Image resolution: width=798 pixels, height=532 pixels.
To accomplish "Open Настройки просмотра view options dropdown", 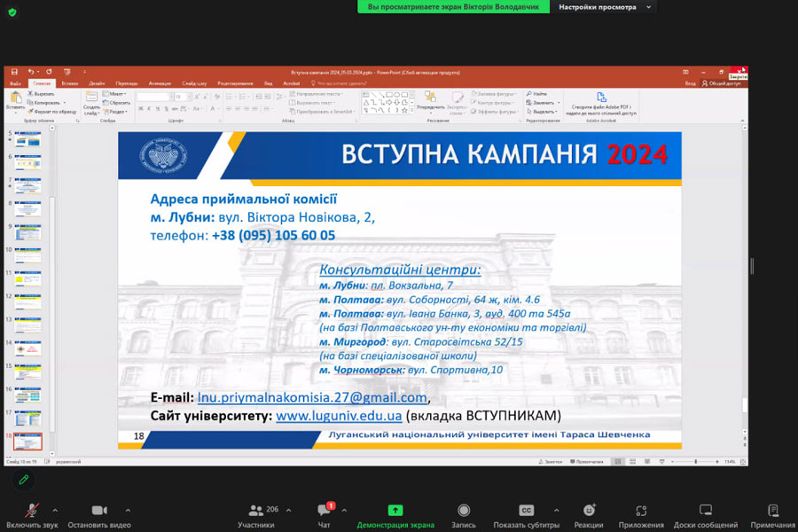I will click(x=604, y=6).
